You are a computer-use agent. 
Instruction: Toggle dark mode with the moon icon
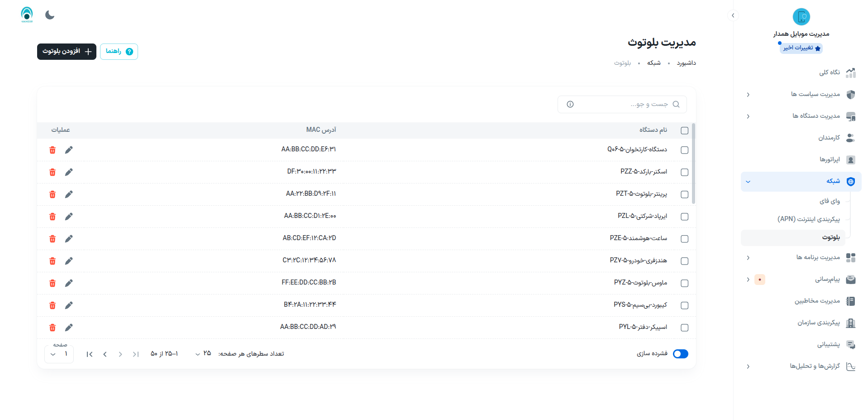(x=50, y=15)
